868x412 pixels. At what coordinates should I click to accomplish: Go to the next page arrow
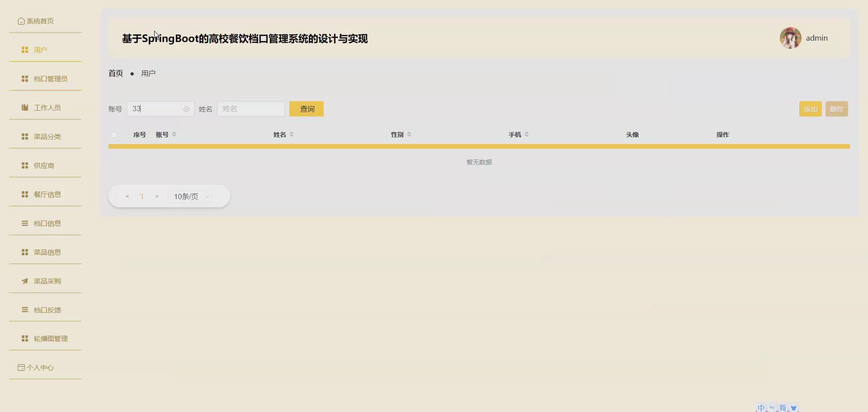[157, 197]
